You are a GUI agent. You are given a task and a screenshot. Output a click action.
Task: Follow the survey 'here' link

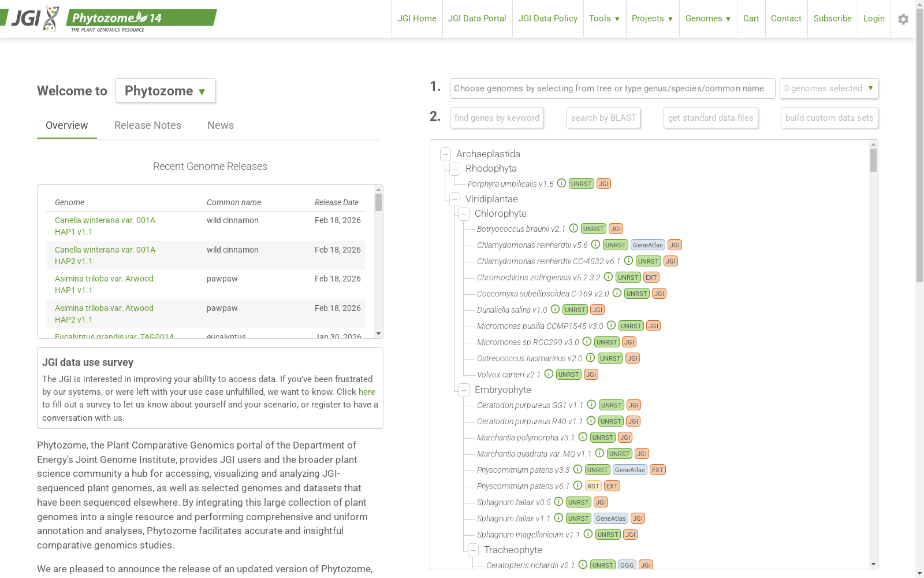point(367,392)
